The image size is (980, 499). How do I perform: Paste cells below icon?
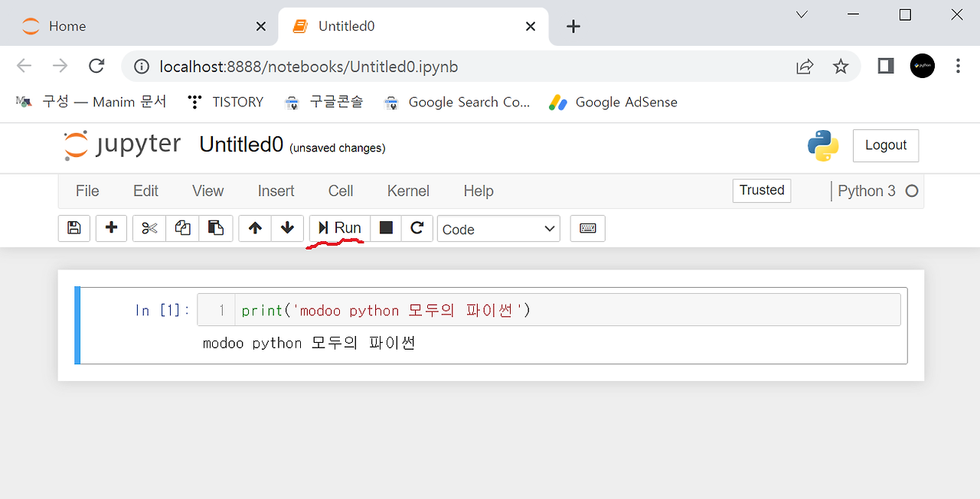[216, 228]
